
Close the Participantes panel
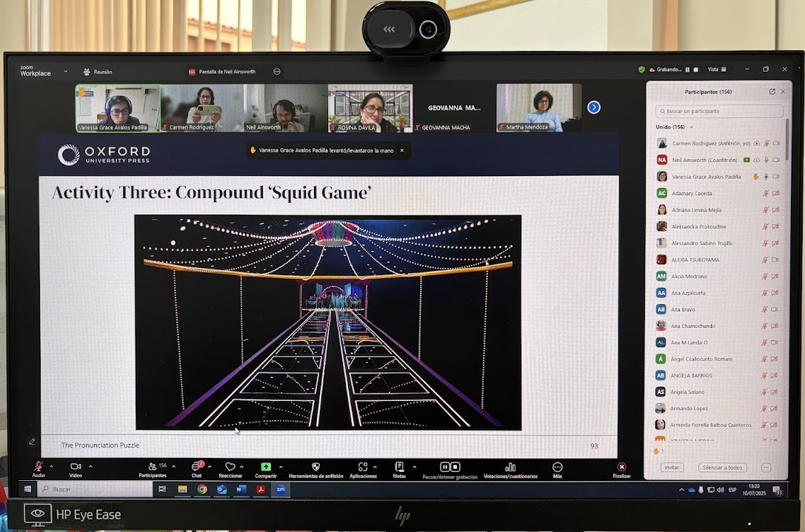pos(782,92)
